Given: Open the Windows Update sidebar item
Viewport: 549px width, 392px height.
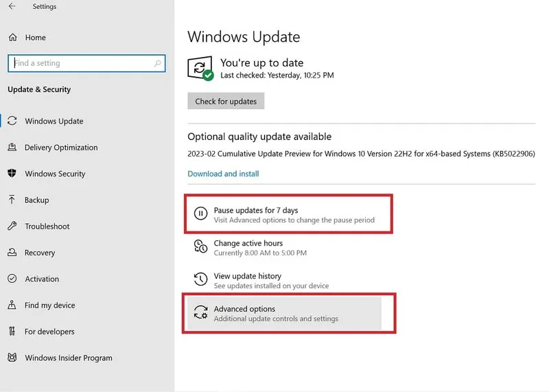Looking at the screenshot, I should pyautogui.click(x=54, y=122).
